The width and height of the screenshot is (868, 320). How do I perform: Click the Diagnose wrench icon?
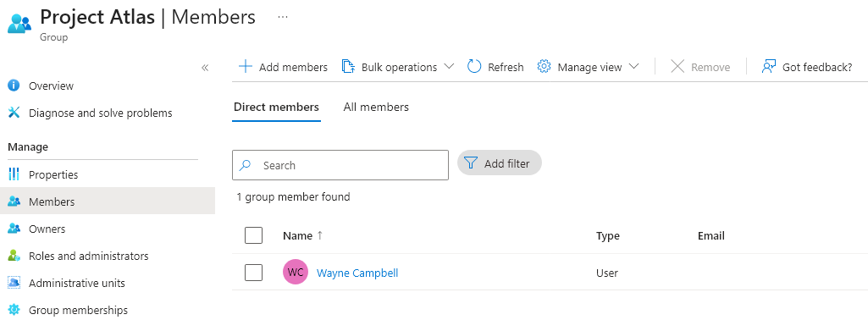14,113
